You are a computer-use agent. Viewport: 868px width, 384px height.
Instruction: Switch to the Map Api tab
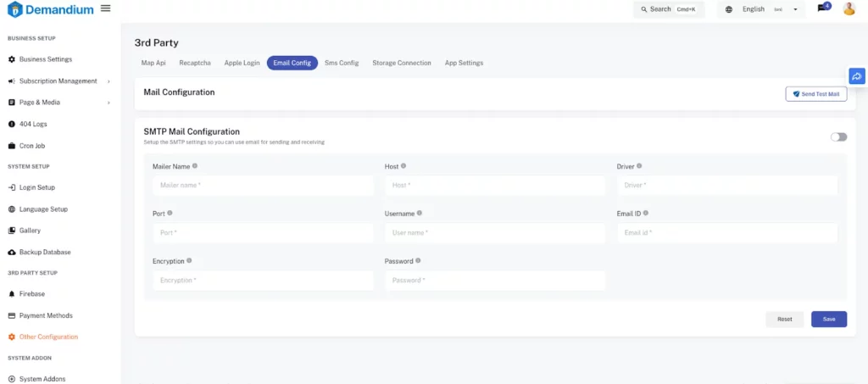[153, 63]
